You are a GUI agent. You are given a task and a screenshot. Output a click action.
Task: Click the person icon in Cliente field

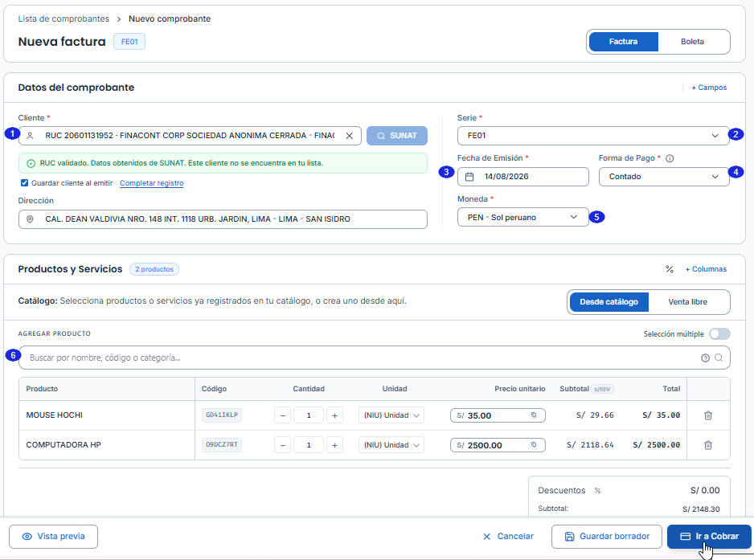pos(30,136)
